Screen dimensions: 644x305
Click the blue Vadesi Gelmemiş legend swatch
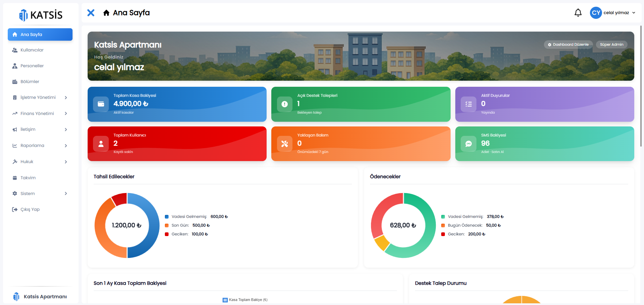[167, 217]
